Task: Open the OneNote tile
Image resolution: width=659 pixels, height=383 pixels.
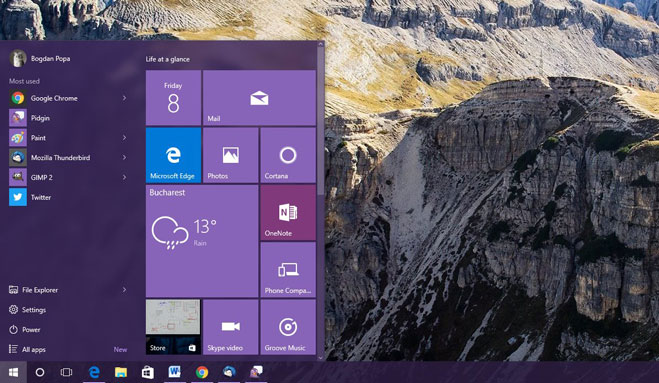Action: (x=288, y=212)
